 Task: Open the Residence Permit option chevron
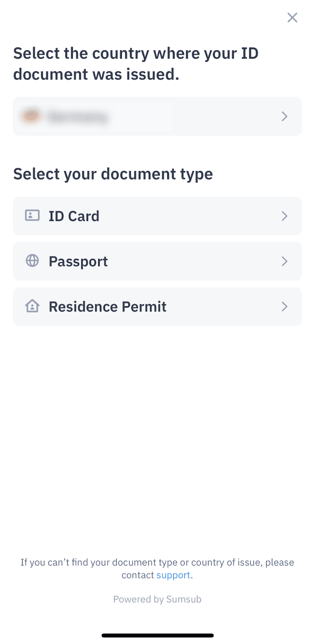284,307
